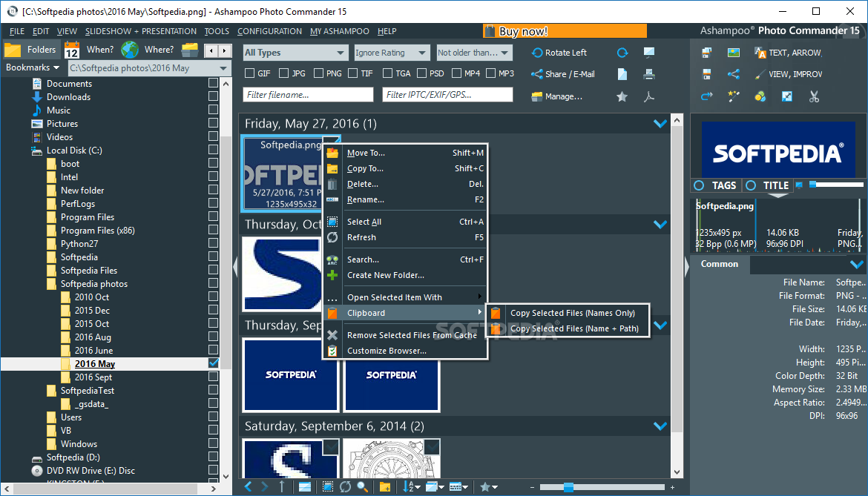This screenshot has height=496, width=868.
Task: Click the Rotate Left button
Action: [559, 53]
